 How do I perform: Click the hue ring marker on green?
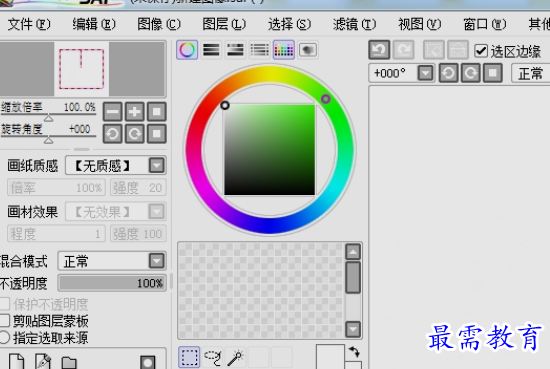pyautogui.click(x=326, y=99)
